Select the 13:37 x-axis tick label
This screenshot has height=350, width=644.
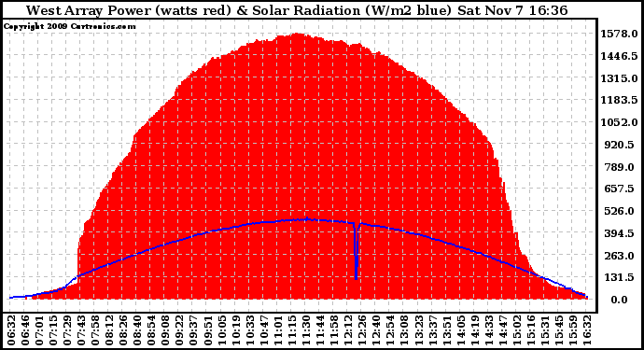[x=431, y=330]
